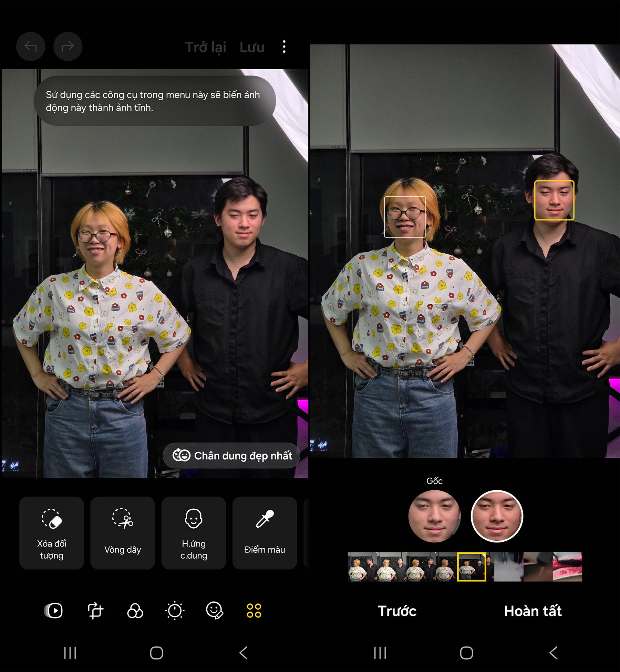Select the Điểm màu color dropper tool
620x672 pixels.
point(265,533)
